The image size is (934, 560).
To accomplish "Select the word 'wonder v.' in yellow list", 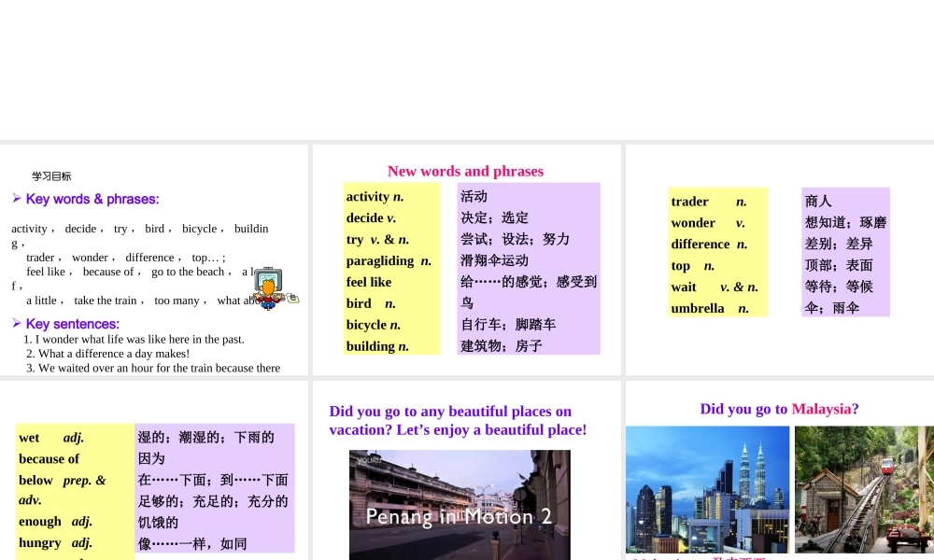I will click(x=708, y=223).
